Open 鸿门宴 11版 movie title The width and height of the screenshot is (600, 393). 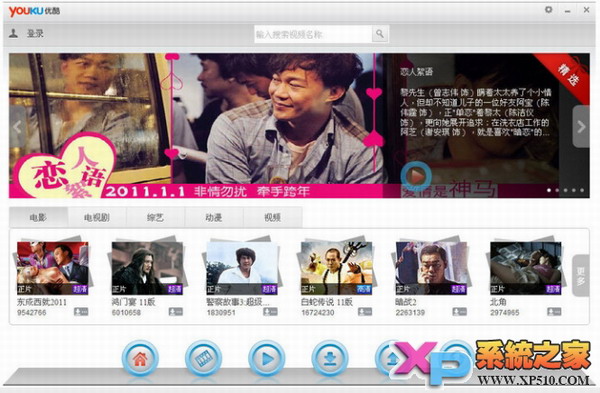pos(134,302)
